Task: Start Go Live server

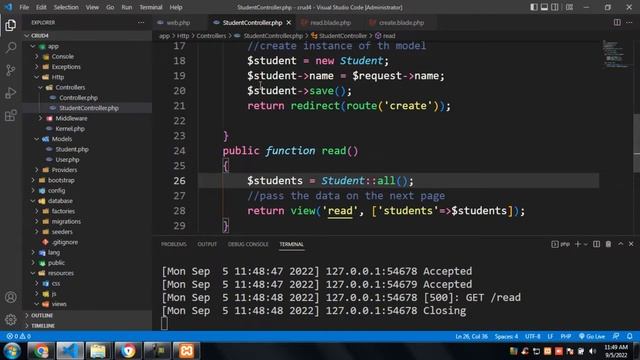Action: 592,336
